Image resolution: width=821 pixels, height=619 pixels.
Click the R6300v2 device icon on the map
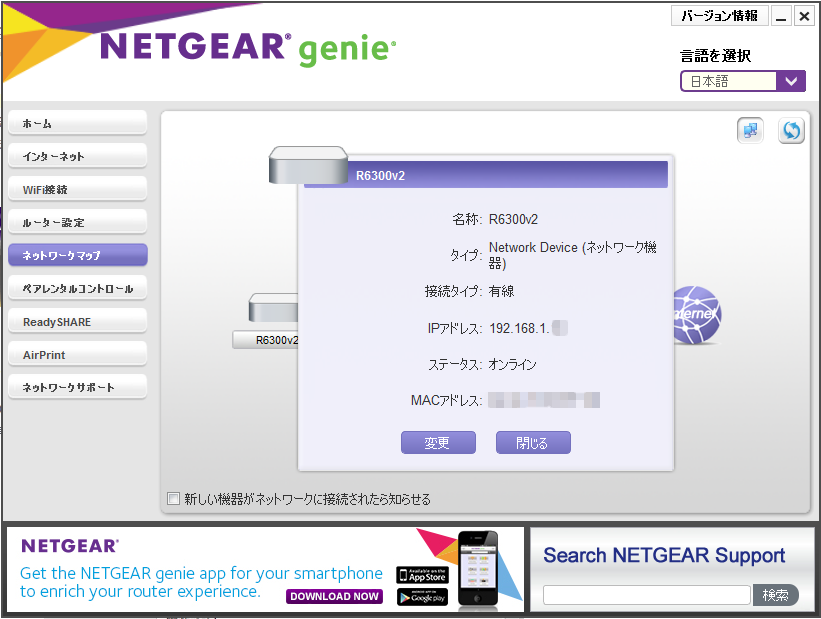[x=273, y=308]
